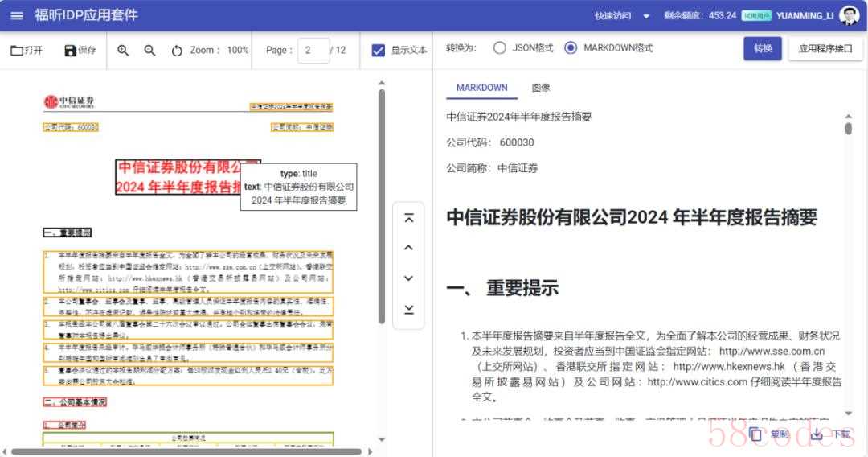Click the 公司简称: 中信证券 markdown line
This screenshot has width=868, height=457.
click(x=492, y=168)
